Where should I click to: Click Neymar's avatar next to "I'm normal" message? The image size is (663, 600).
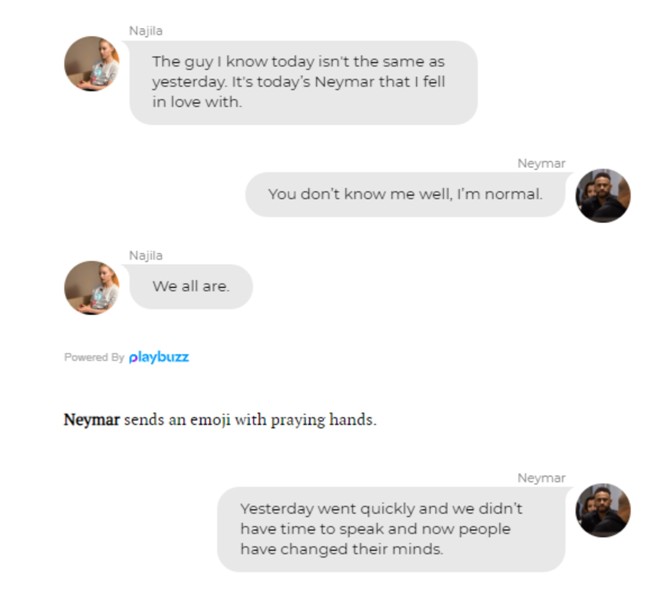pyautogui.click(x=603, y=195)
